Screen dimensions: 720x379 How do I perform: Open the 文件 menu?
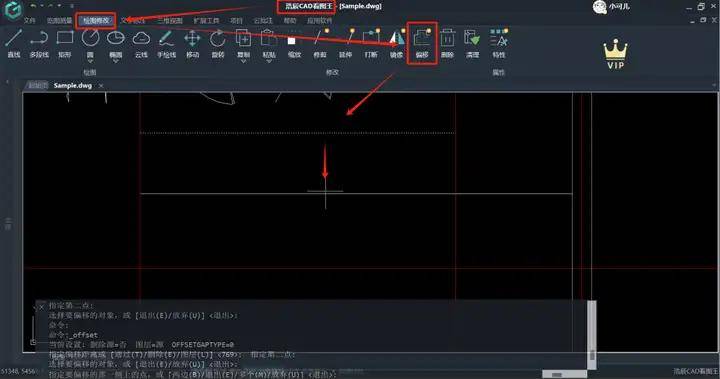(29, 21)
